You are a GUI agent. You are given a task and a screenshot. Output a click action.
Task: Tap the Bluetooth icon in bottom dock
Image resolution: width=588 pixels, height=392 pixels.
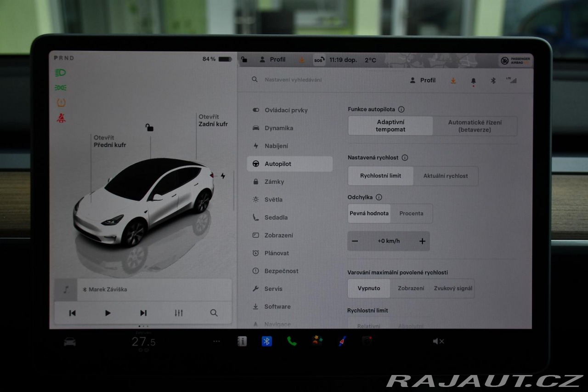pyautogui.click(x=266, y=341)
